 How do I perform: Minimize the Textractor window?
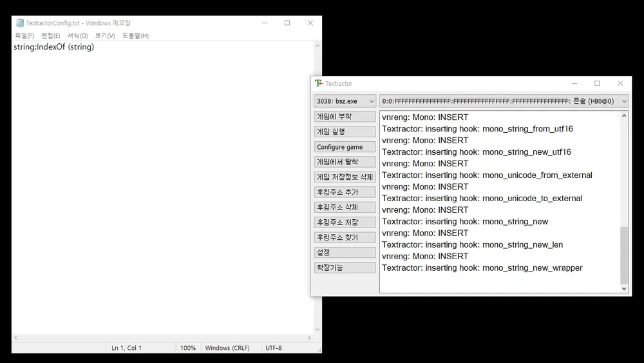click(574, 83)
